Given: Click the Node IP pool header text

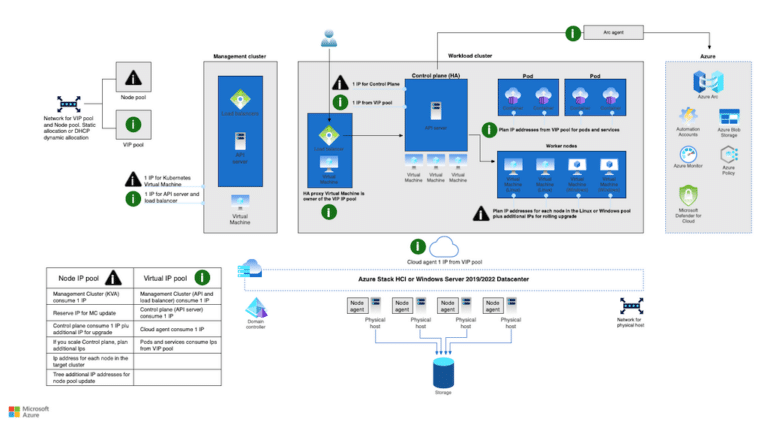Looking at the screenshot, I should click(79, 278).
